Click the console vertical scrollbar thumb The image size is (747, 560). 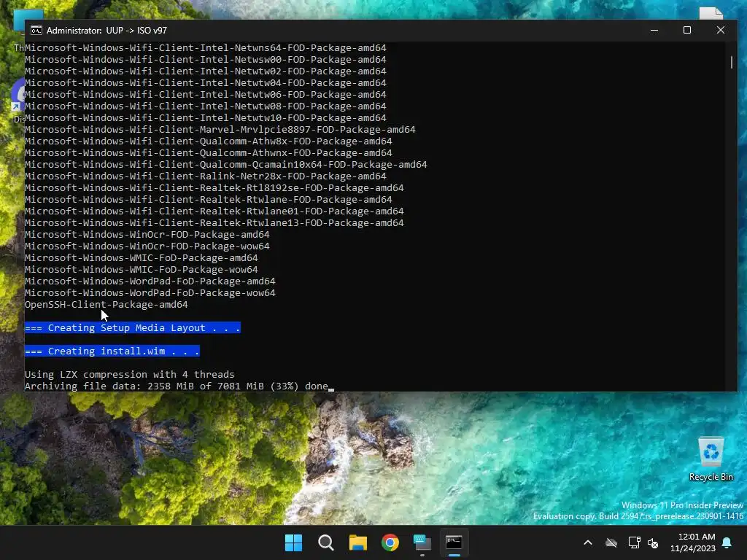click(x=732, y=63)
